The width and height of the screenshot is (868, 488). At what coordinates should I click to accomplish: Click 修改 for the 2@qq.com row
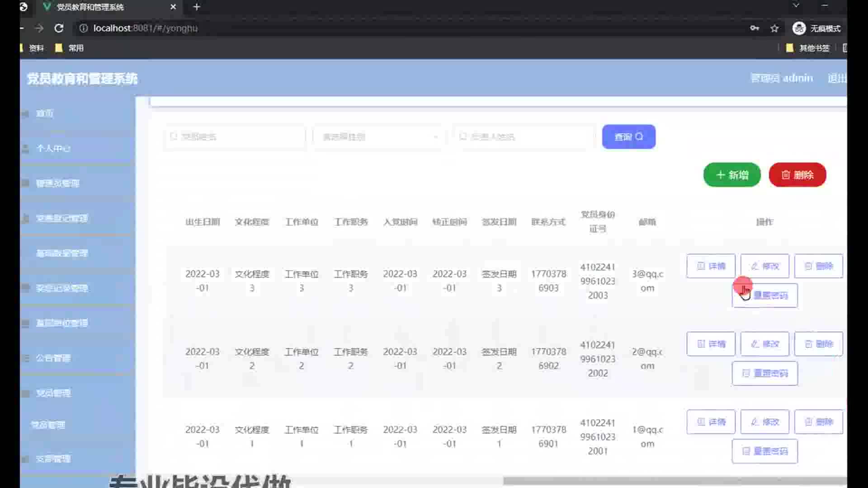click(765, 344)
